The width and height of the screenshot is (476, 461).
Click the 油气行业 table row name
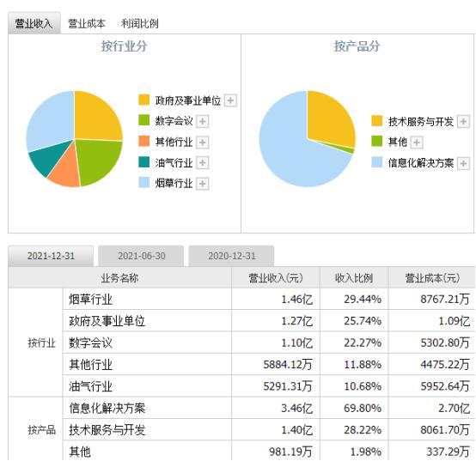(90, 386)
